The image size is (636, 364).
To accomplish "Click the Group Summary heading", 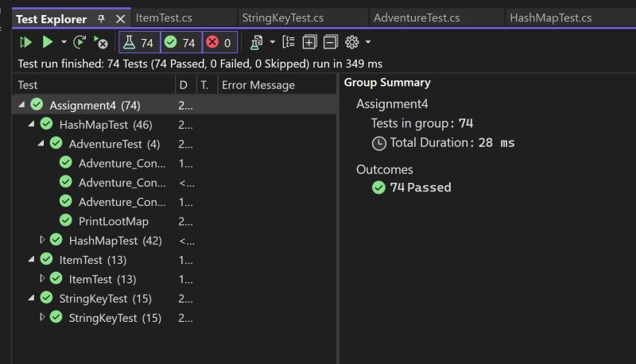I will pyautogui.click(x=387, y=83).
